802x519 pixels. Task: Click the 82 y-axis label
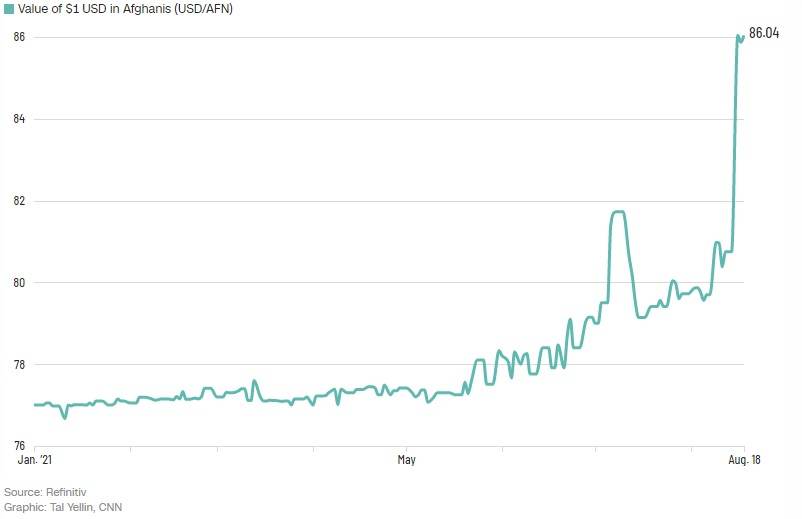(x=18, y=201)
